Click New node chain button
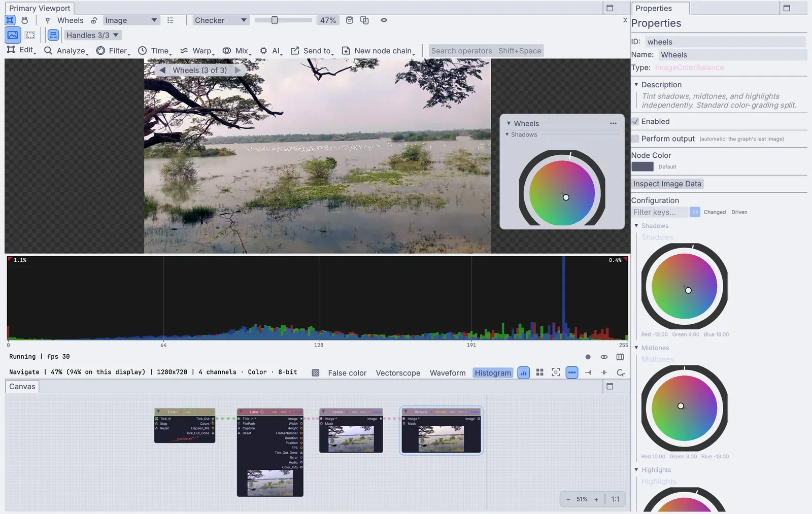Viewport: 812px width, 514px height. [x=379, y=51]
